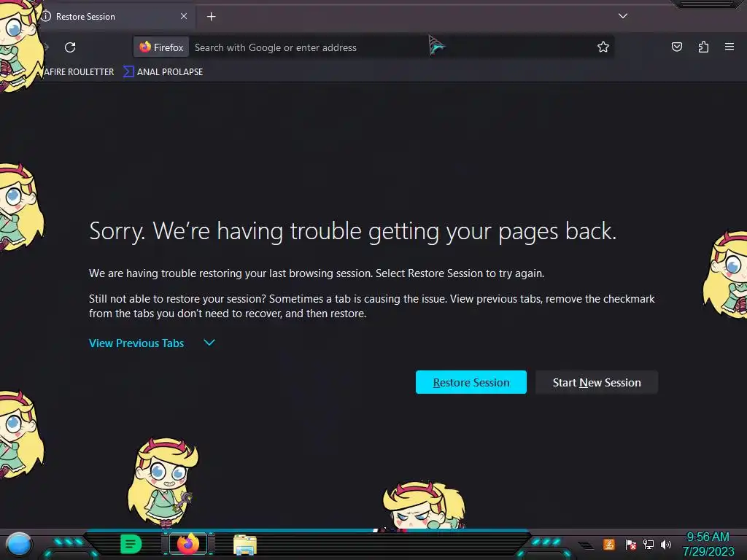Click the Restore Session button
Viewport: 747px width, 560px height.
click(x=471, y=382)
